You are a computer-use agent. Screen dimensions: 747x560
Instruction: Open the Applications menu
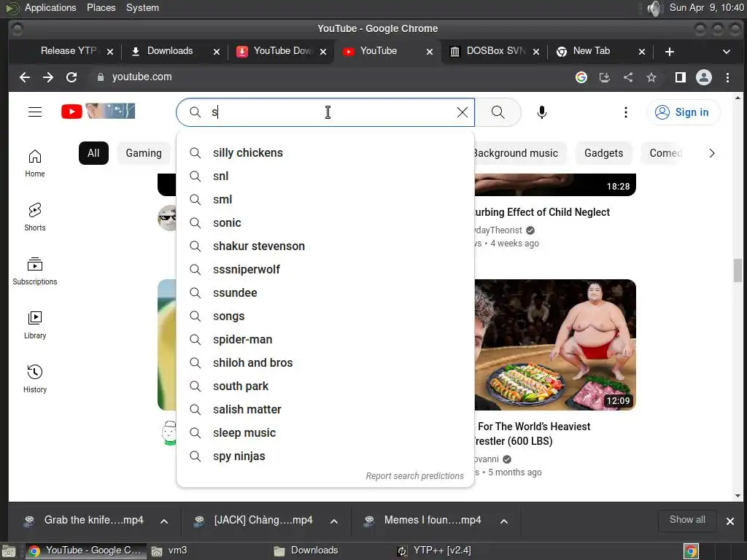(50, 7)
